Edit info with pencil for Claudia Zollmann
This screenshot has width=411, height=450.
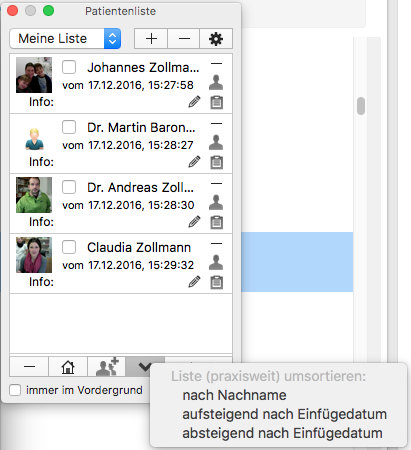tap(194, 282)
